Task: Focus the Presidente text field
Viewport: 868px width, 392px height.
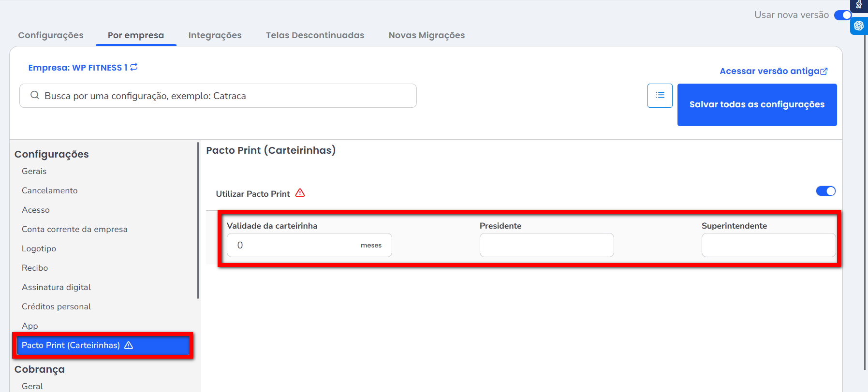Action: [546, 245]
